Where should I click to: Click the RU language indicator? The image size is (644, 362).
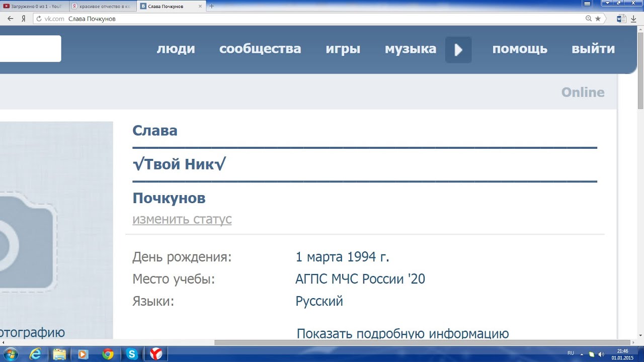571,353
